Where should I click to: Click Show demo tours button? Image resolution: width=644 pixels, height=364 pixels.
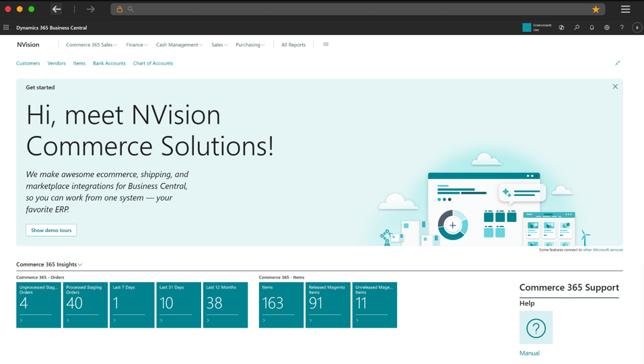pos(51,230)
